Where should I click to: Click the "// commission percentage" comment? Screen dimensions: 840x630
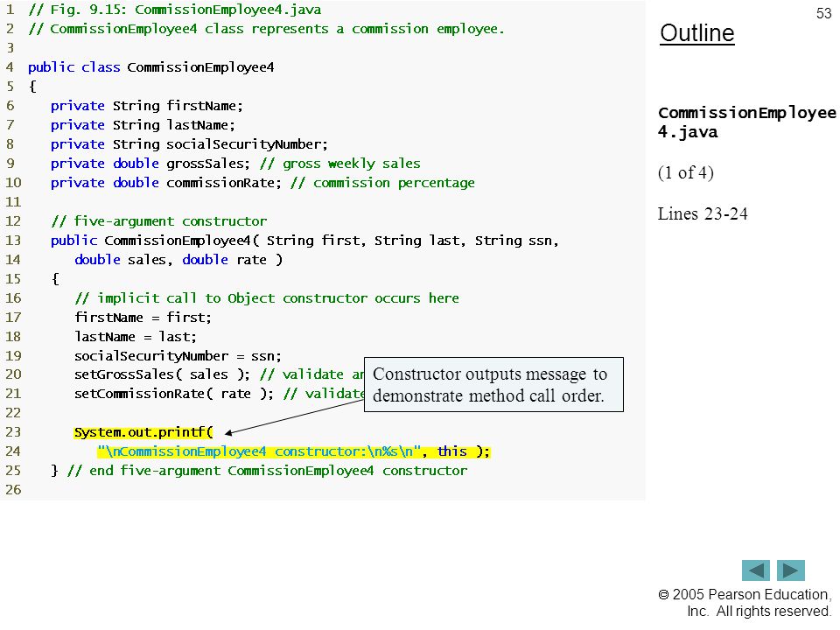coord(382,183)
